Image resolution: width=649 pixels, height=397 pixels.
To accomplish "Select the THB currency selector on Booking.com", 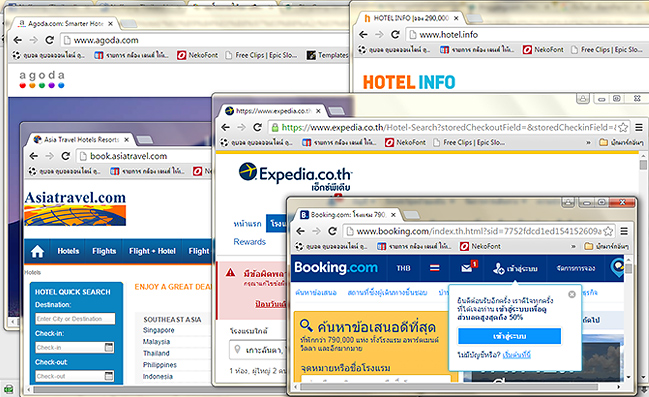I will (403, 268).
